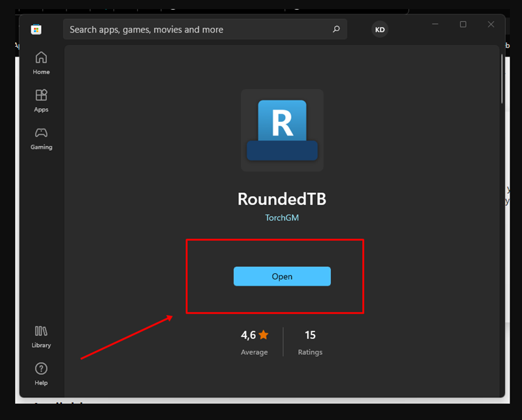Click the RoundedTB app icon

[x=283, y=130]
